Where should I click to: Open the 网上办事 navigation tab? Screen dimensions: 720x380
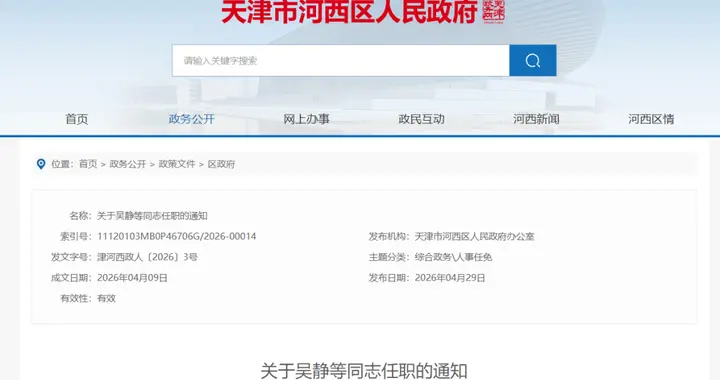tap(306, 119)
